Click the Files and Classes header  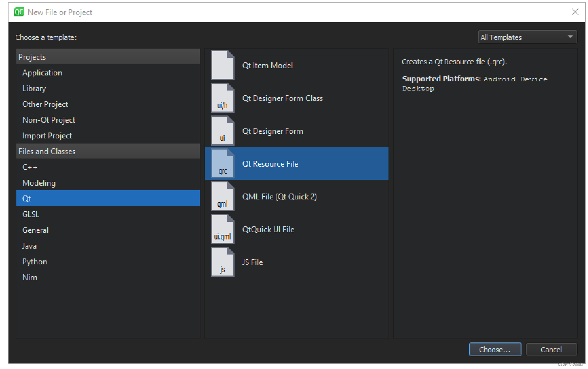pyautogui.click(x=108, y=151)
